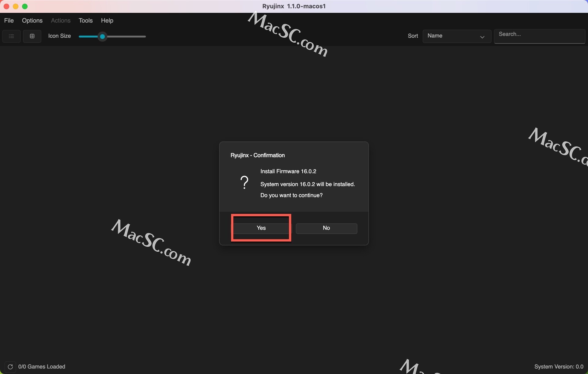Click the question mark dialog icon

(244, 182)
